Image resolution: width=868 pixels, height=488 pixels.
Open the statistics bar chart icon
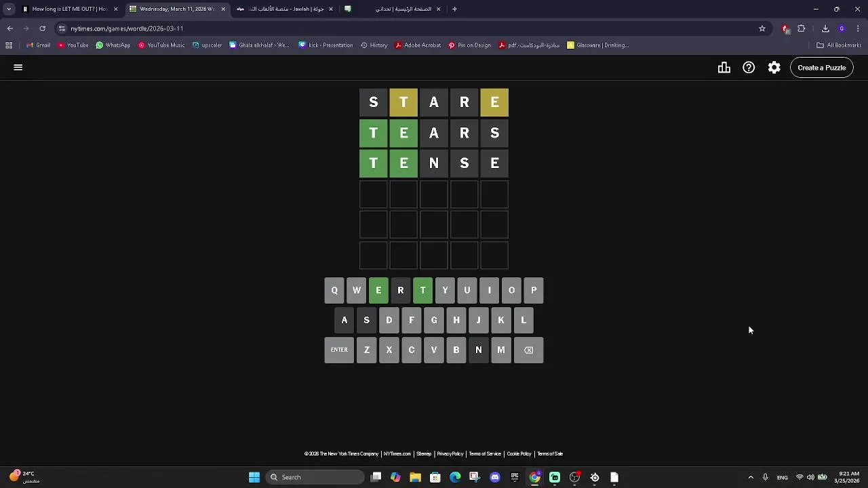click(x=724, y=68)
